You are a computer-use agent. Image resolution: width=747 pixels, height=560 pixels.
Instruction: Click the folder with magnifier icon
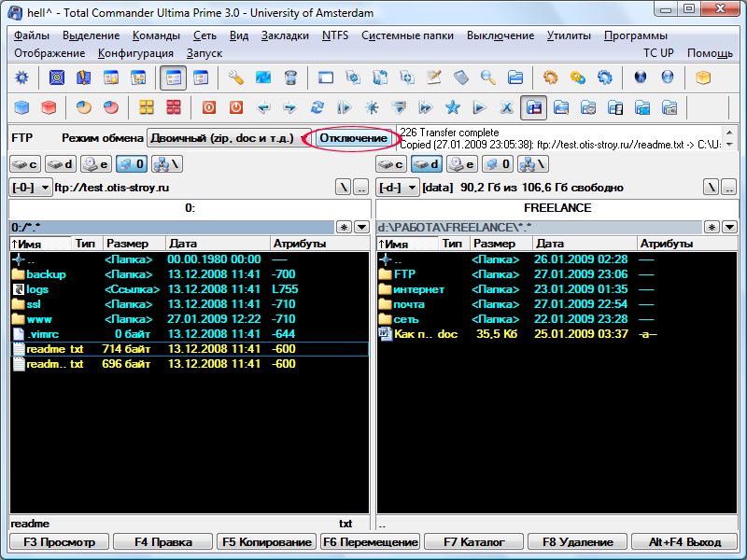click(561, 107)
